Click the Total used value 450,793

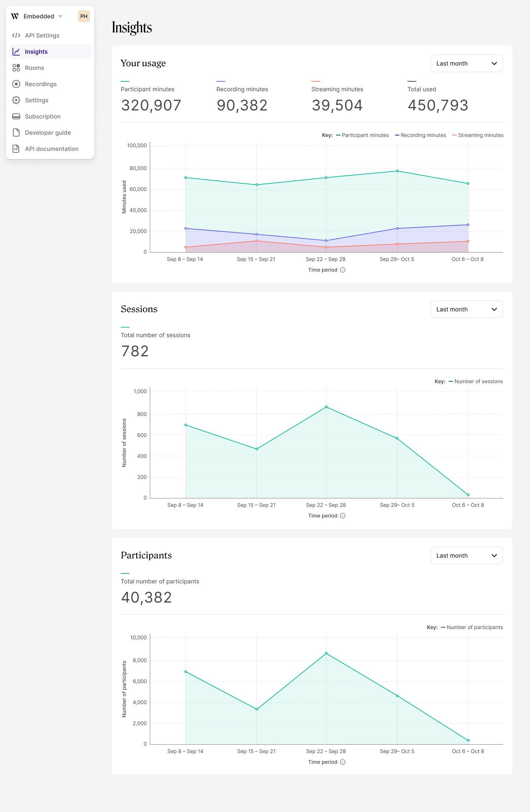pos(438,105)
